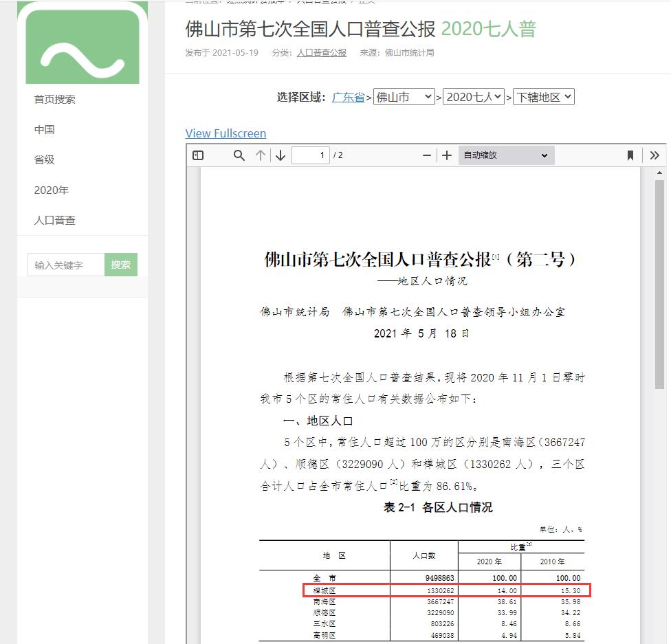Go to the previous page with the up arrow
The width and height of the screenshot is (671, 644).
click(259, 155)
